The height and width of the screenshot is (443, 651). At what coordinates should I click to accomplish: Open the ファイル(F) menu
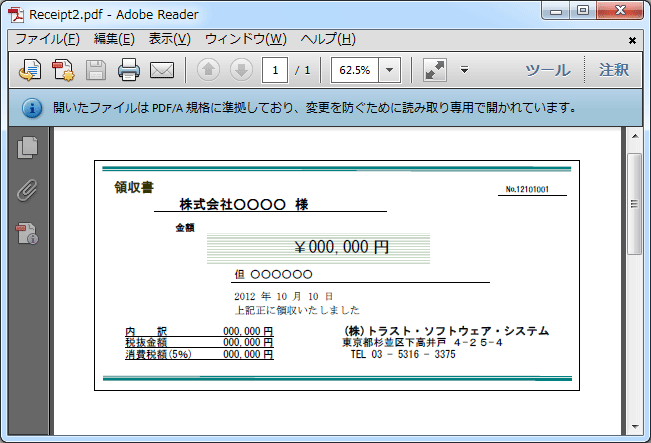[47, 39]
